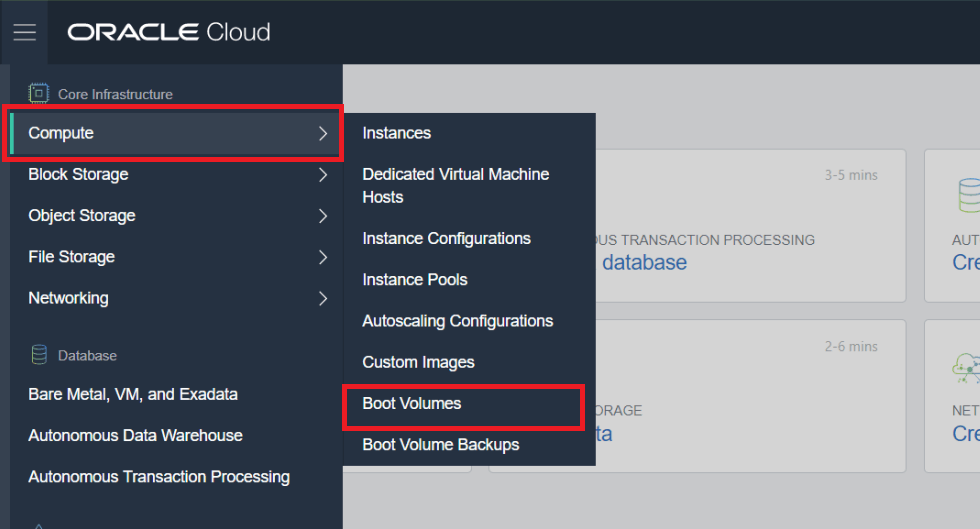
Task: Select Object Storage menu item
Action: click(x=175, y=216)
